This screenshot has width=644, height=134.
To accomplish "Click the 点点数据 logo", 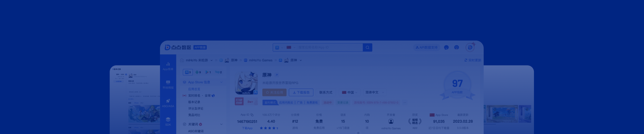I will pos(178,48).
